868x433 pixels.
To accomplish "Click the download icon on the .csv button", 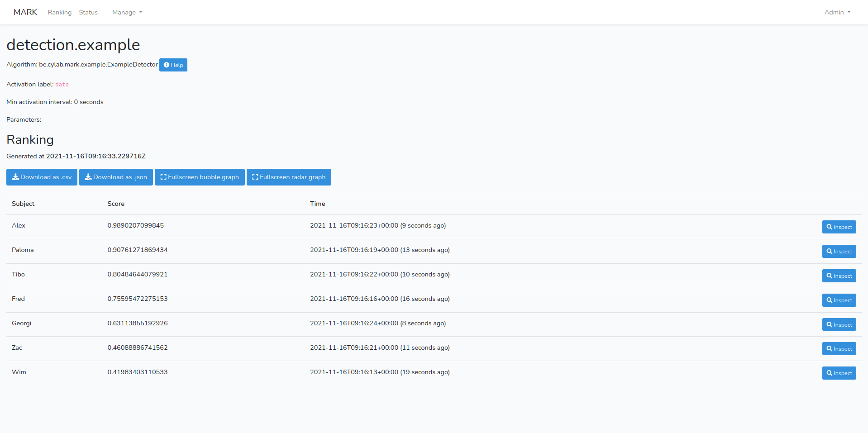I will click(x=15, y=177).
